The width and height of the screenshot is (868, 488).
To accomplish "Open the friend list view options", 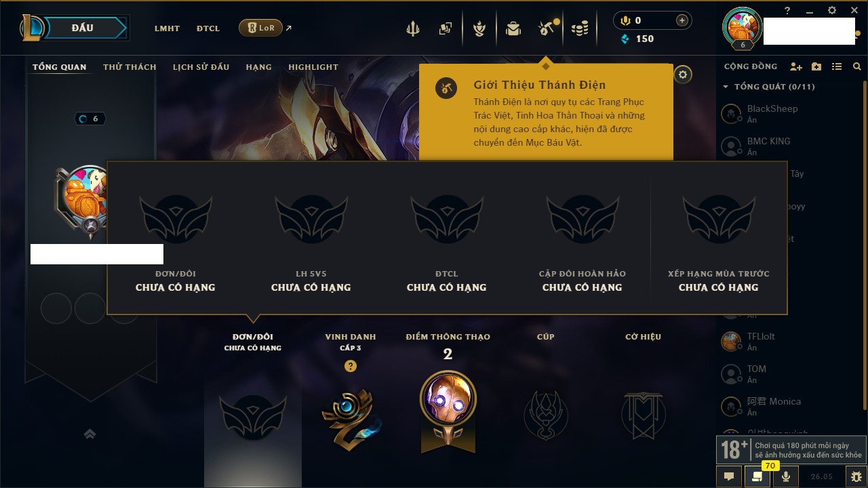I will click(x=837, y=66).
